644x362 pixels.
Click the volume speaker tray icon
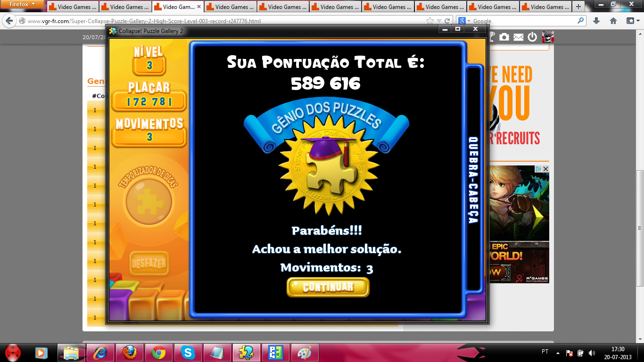click(x=592, y=353)
